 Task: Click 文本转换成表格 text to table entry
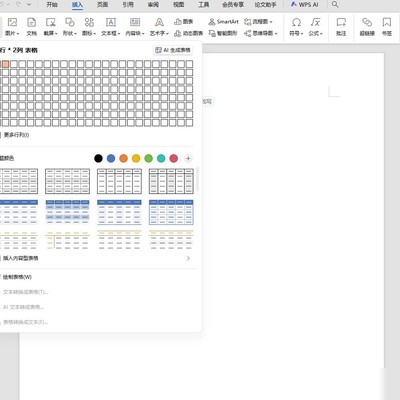pyautogui.click(x=25, y=292)
